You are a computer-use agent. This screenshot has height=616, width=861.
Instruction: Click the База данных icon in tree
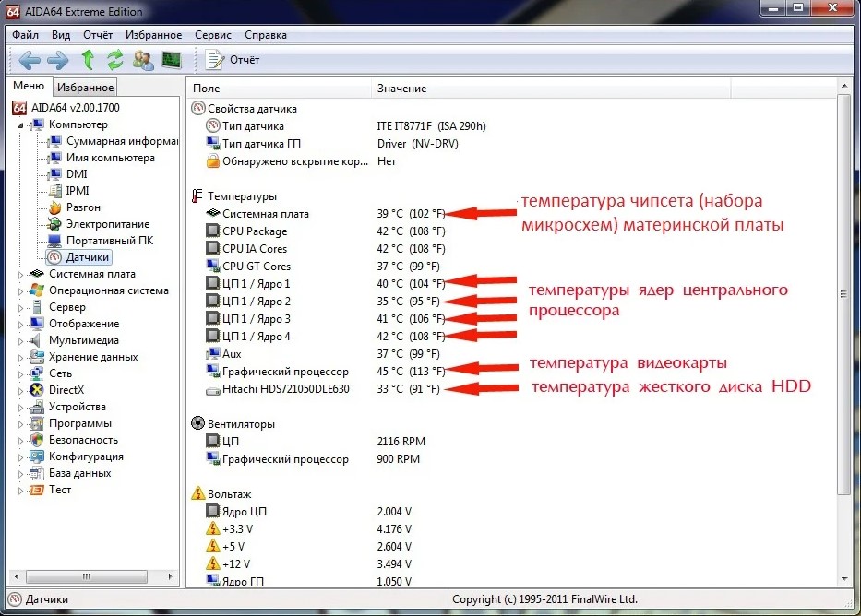37,473
